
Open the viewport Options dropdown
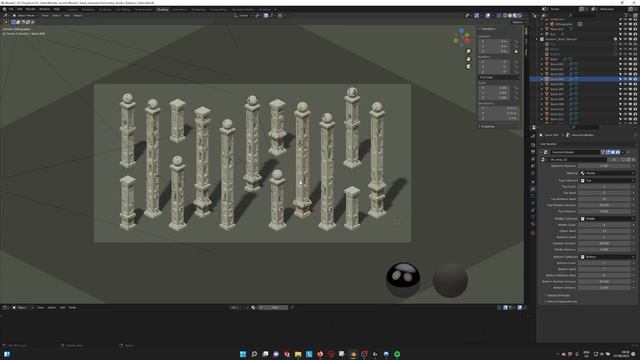point(518,22)
